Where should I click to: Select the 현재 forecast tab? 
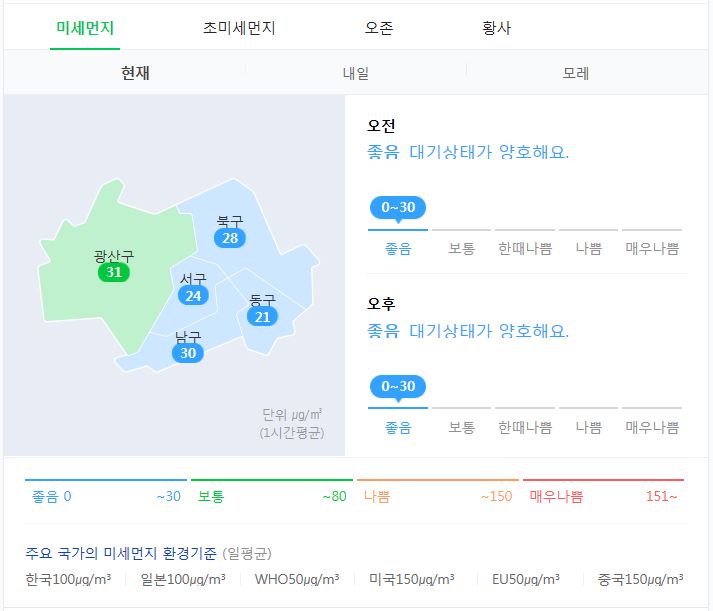point(135,73)
